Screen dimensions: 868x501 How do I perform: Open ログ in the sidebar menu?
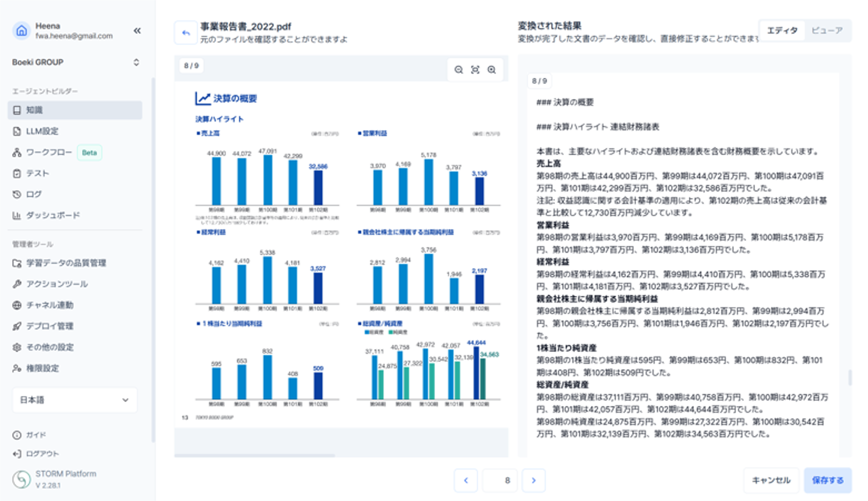[x=74, y=194]
